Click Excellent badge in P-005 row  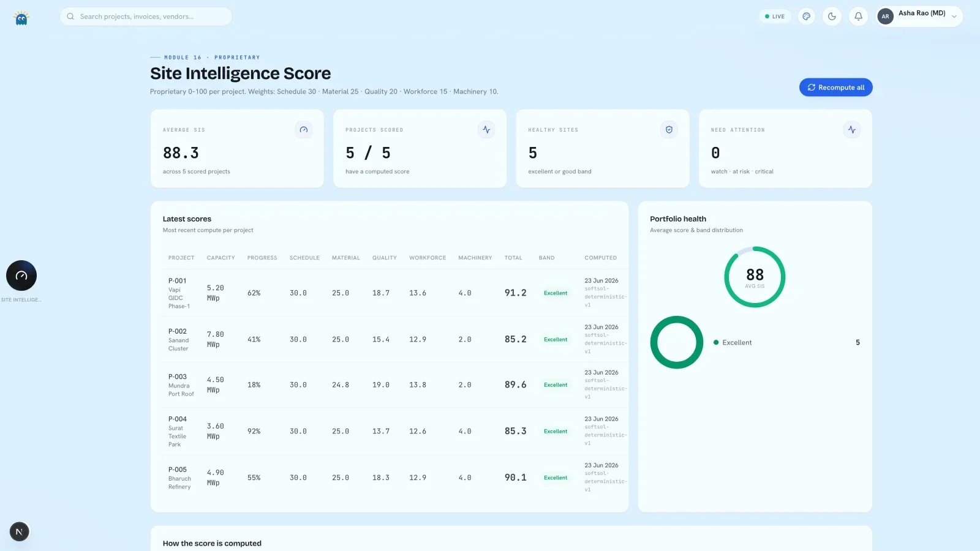point(556,478)
